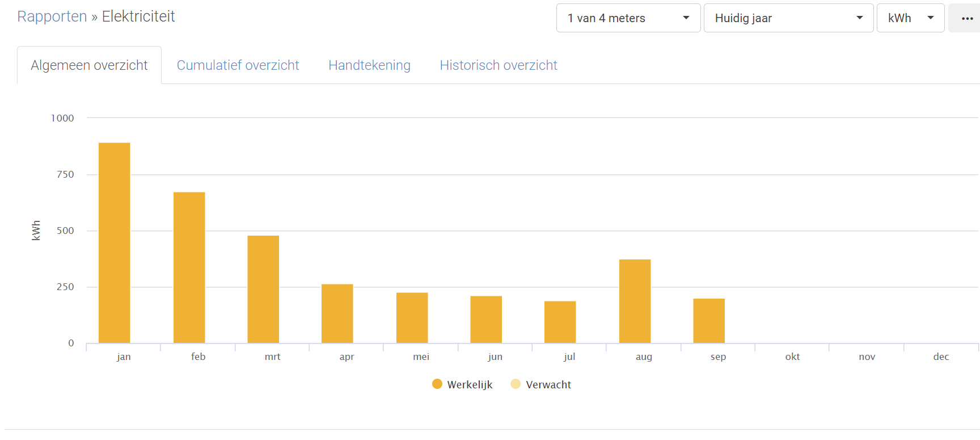Click the Werkelijk orange legend dot
980x440 pixels.
tap(437, 384)
